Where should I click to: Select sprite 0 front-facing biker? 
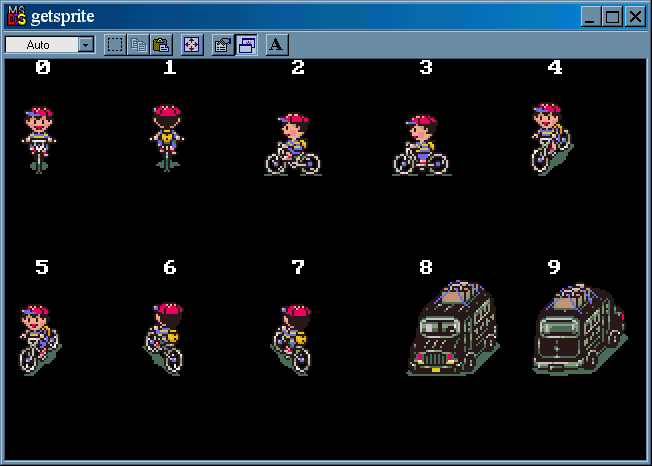click(x=39, y=140)
